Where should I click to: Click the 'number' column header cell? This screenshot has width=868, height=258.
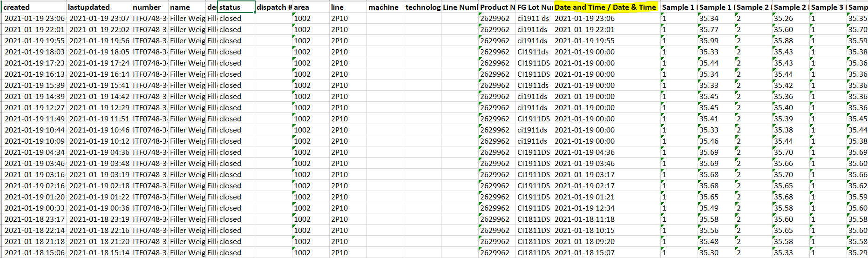pyautogui.click(x=150, y=7)
